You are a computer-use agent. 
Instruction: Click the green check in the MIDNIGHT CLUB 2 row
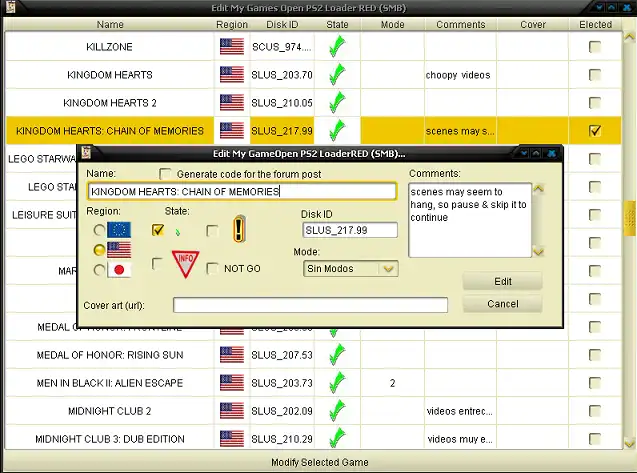(x=337, y=410)
